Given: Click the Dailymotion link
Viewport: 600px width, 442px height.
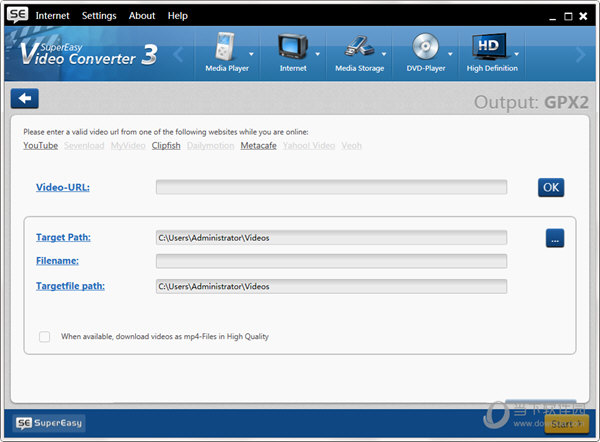Looking at the screenshot, I should click(210, 146).
